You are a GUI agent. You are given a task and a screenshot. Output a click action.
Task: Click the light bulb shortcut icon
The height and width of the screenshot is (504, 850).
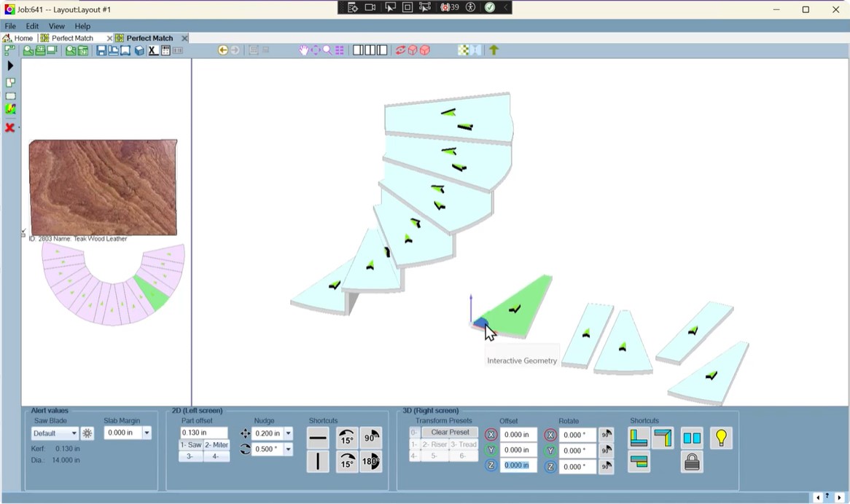click(721, 438)
